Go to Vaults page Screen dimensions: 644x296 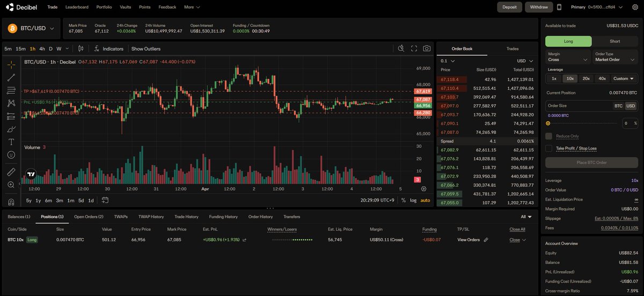click(x=126, y=7)
